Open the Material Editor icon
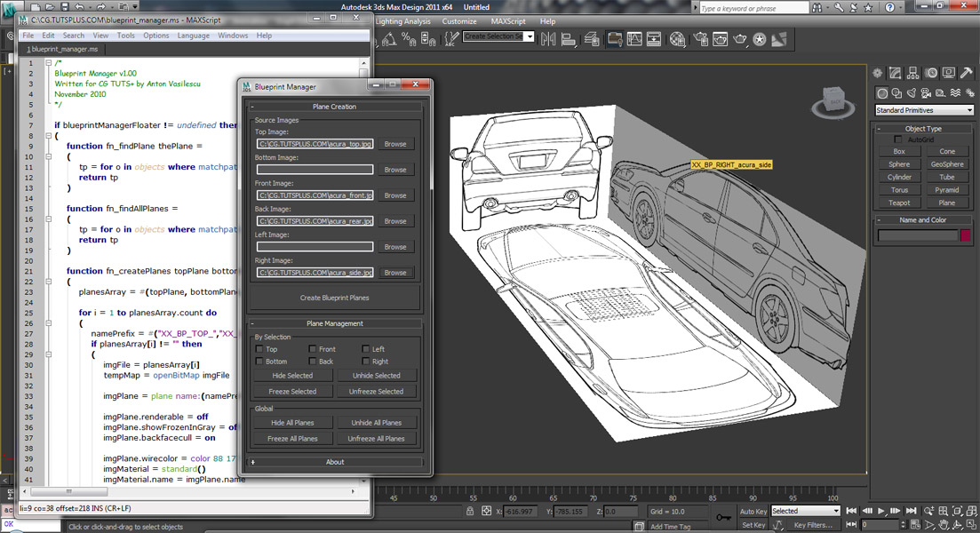980x533 pixels. tap(677, 39)
